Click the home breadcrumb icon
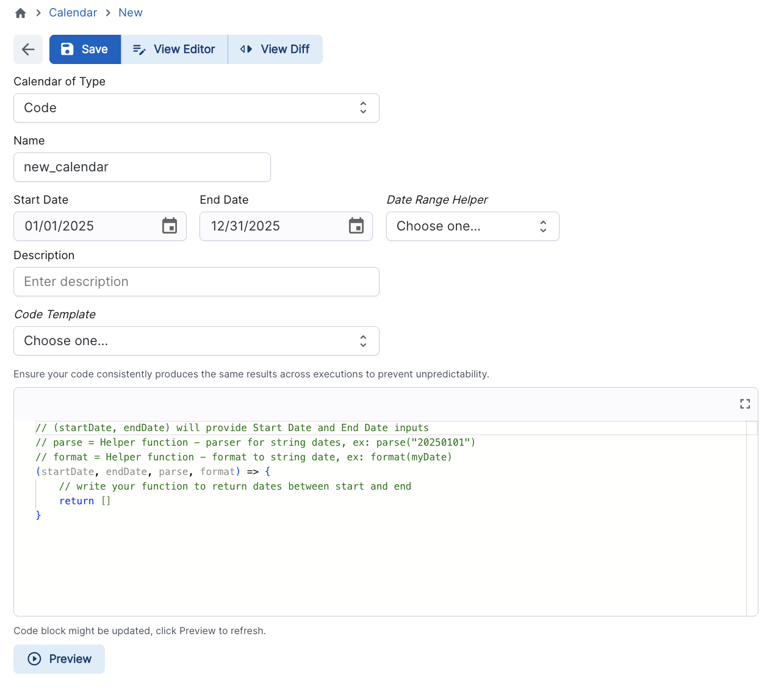Screen dimensions: 781x700 20,12
